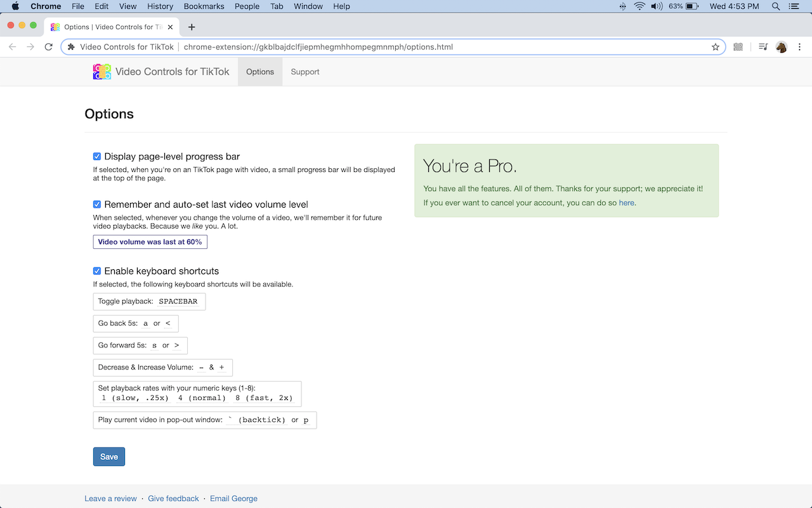Screen dimensions: 812x508
Task: Click the browser back arrow
Action: 12,47
